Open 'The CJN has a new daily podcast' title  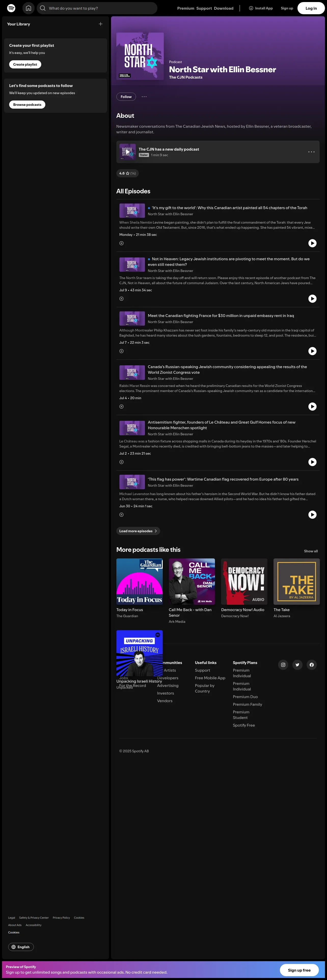[x=169, y=149]
